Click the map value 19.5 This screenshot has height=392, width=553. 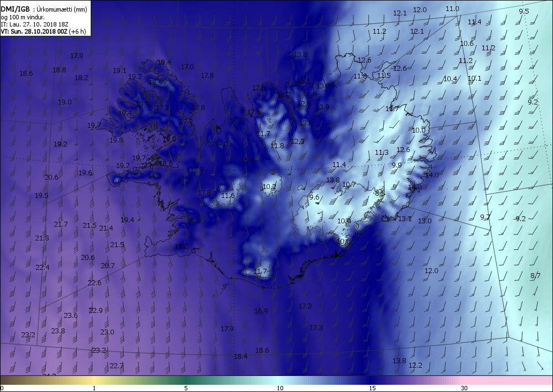pyautogui.click(x=41, y=195)
